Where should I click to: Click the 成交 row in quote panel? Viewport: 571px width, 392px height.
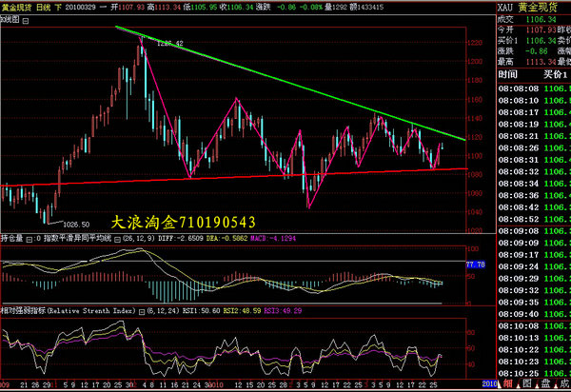[534, 20]
